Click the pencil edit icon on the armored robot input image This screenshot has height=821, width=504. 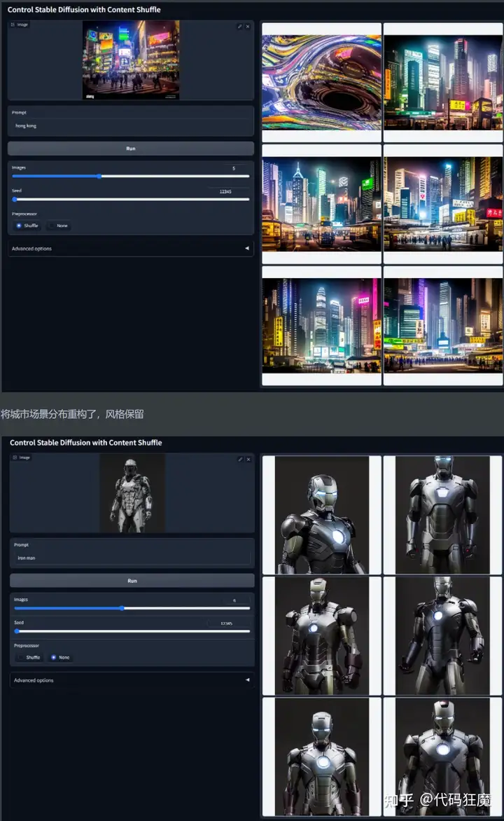240,460
